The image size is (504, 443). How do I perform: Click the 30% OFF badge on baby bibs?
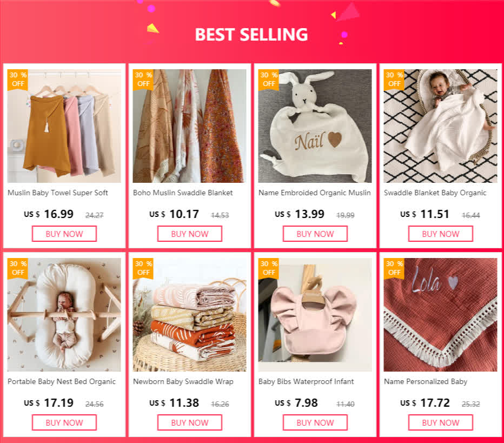pos(269,268)
